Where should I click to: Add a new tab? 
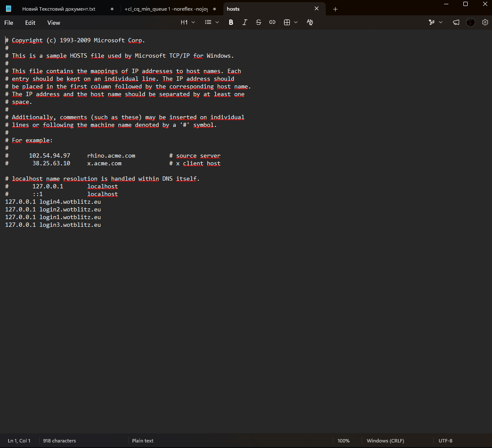coord(335,9)
